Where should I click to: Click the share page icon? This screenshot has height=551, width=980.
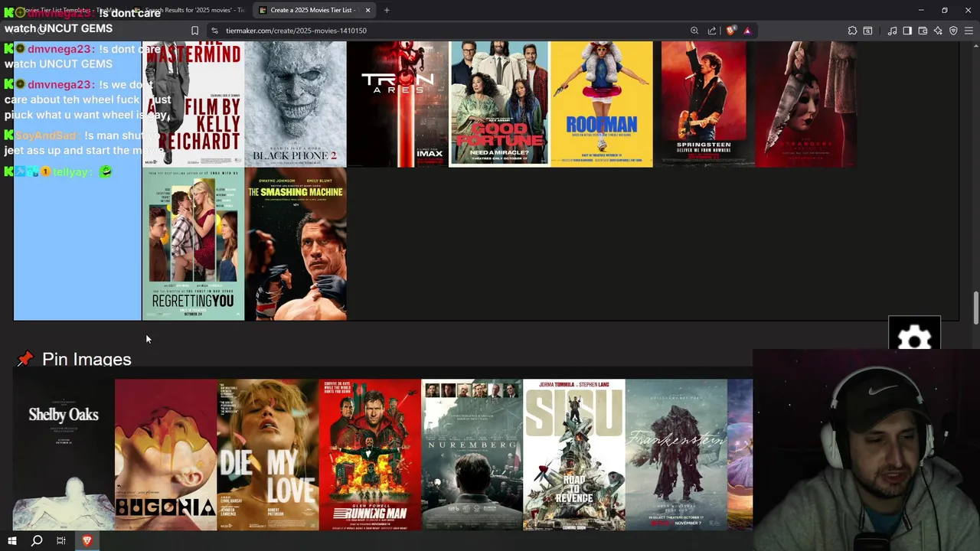[712, 31]
